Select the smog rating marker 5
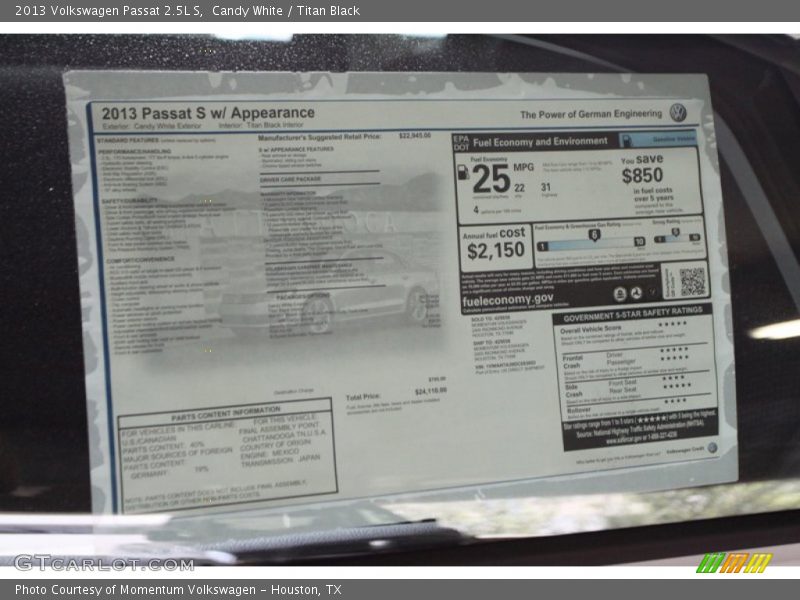Image resolution: width=800 pixels, height=600 pixels. click(x=675, y=232)
